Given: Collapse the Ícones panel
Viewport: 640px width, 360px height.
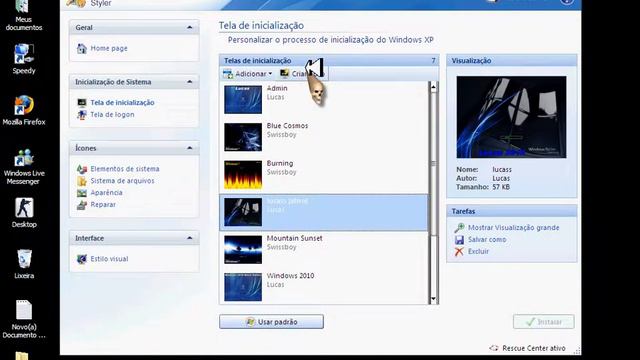Looking at the screenshot, I should tap(189, 148).
